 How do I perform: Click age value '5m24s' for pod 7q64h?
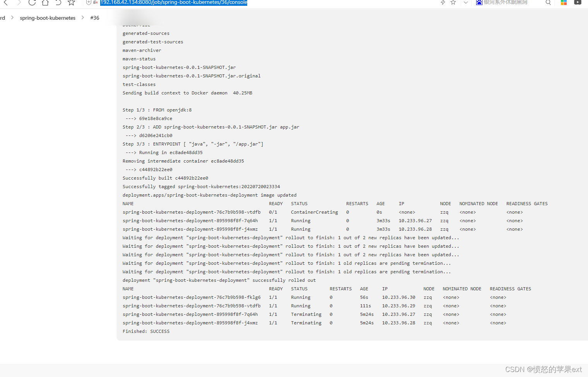(x=367, y=314)
